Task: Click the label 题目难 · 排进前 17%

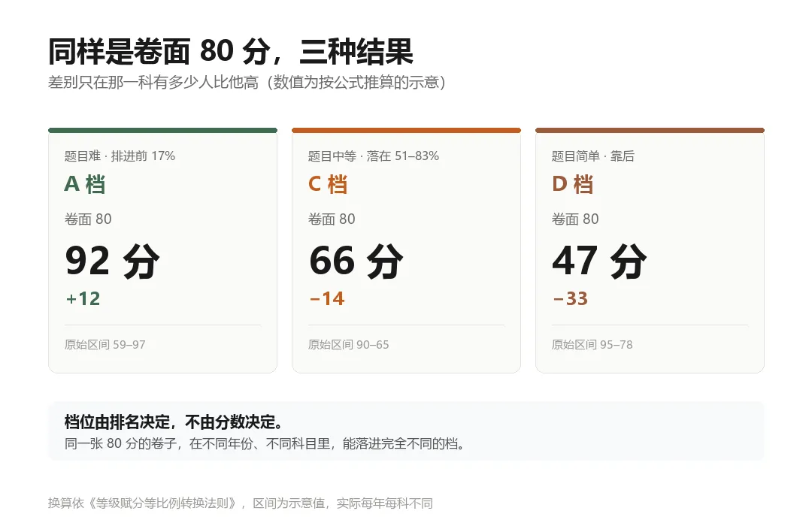Action: pos(120,156)
